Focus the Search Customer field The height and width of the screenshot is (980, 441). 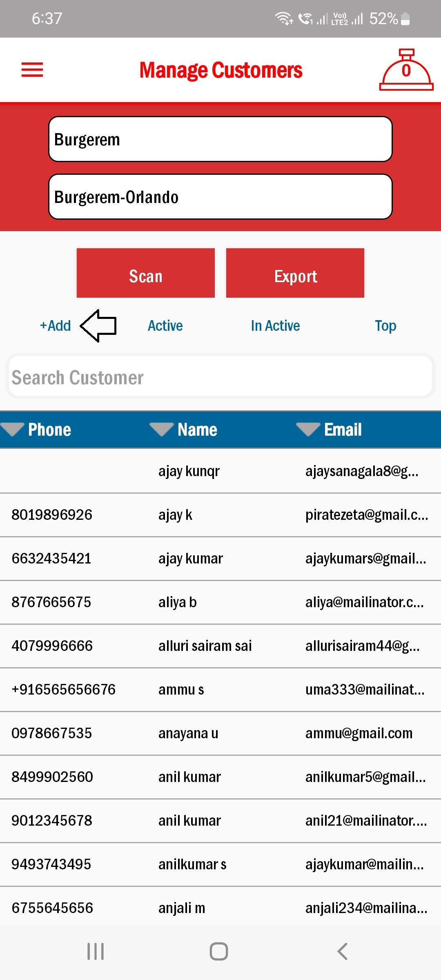pyautogui.click(x=220, y=377)
